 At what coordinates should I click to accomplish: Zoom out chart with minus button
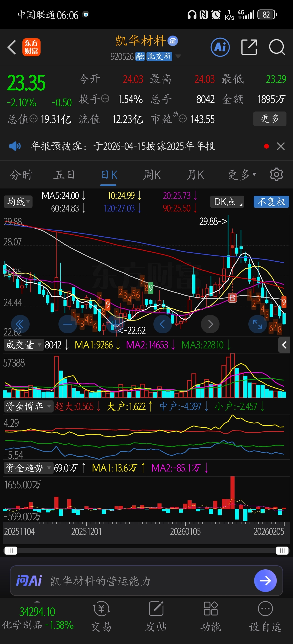68,324
